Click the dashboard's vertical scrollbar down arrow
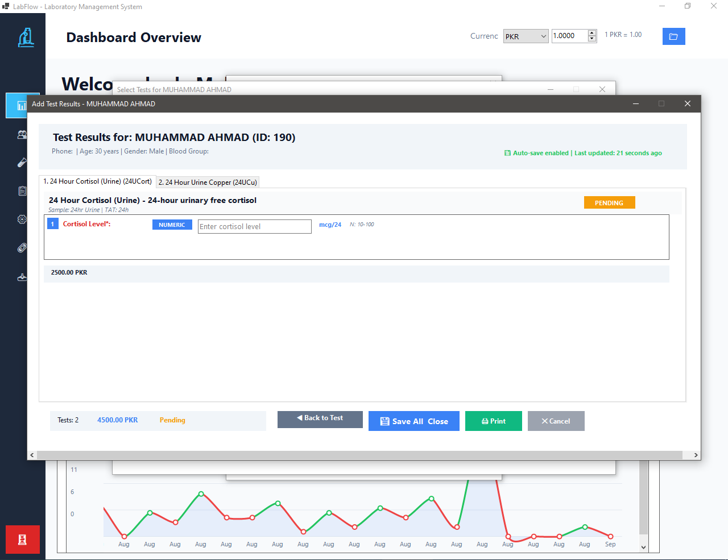The width and height of the screenshot is (728, 560). click(644, 547)
